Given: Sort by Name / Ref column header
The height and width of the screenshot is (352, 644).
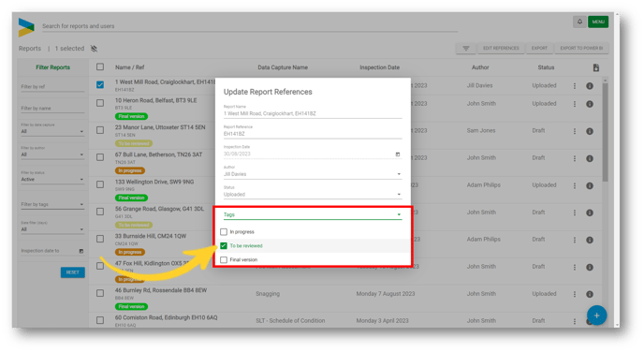Looking at the screenshot, I should tap(129, 67).
